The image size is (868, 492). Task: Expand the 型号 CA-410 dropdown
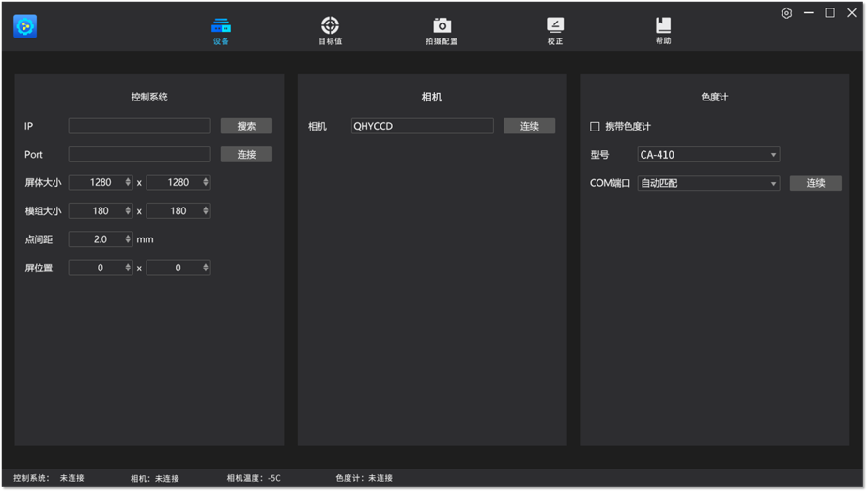[x=707, y=155]
